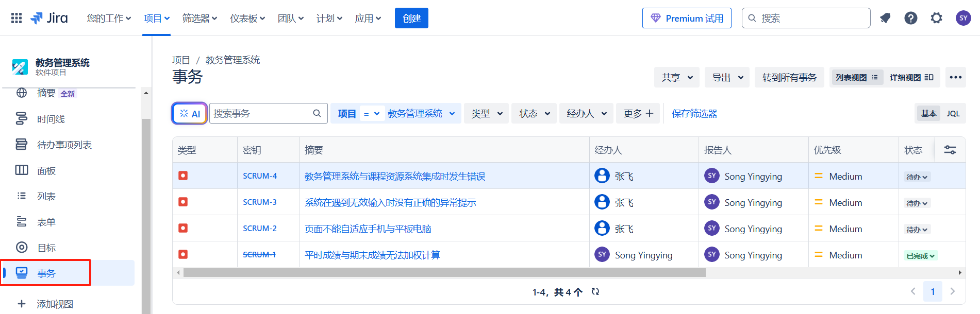Expand 计划 menu
980x314 pixels.
tap(329, 18)
